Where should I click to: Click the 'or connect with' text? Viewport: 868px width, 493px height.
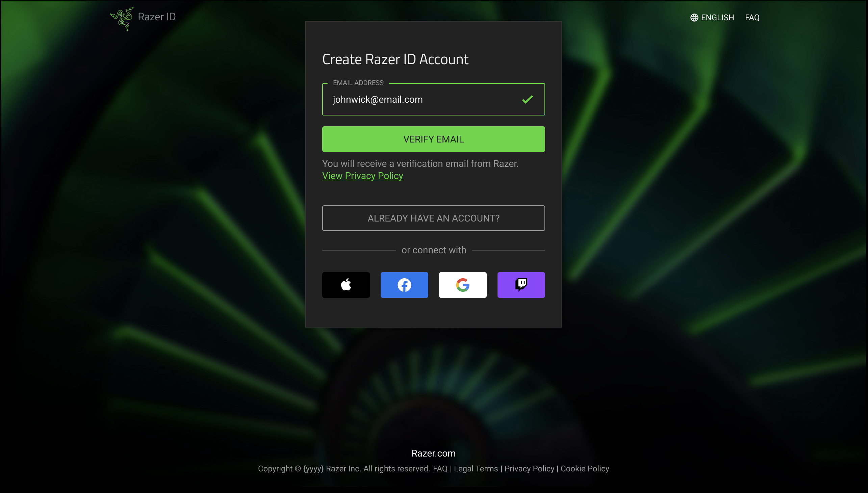click(x=433, y=250)
